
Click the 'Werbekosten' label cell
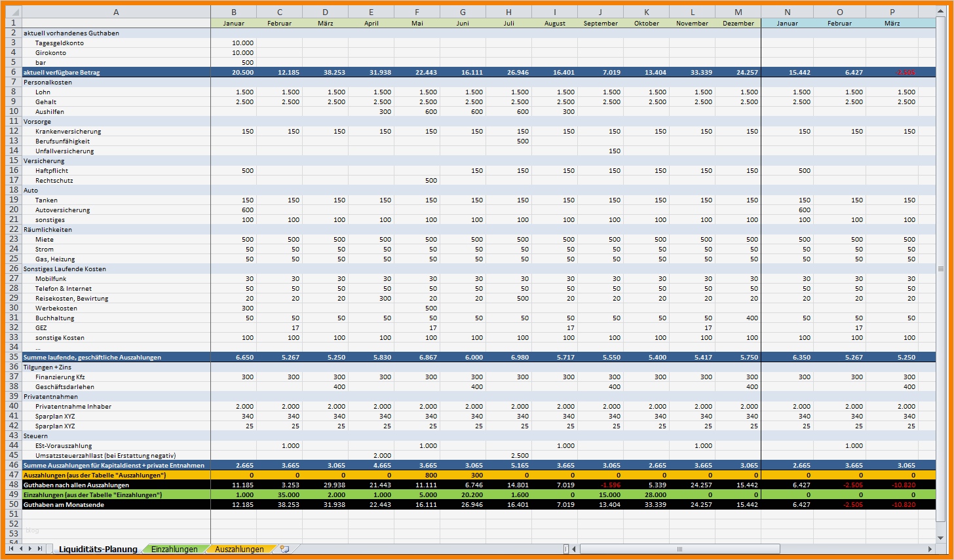tap(116, 308)
